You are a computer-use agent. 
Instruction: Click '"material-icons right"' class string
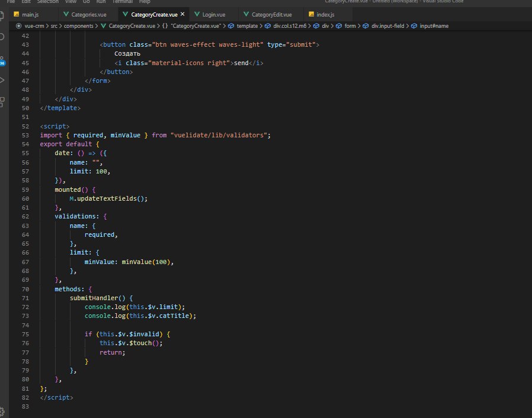pyautogui.click(x=189, y=63)
